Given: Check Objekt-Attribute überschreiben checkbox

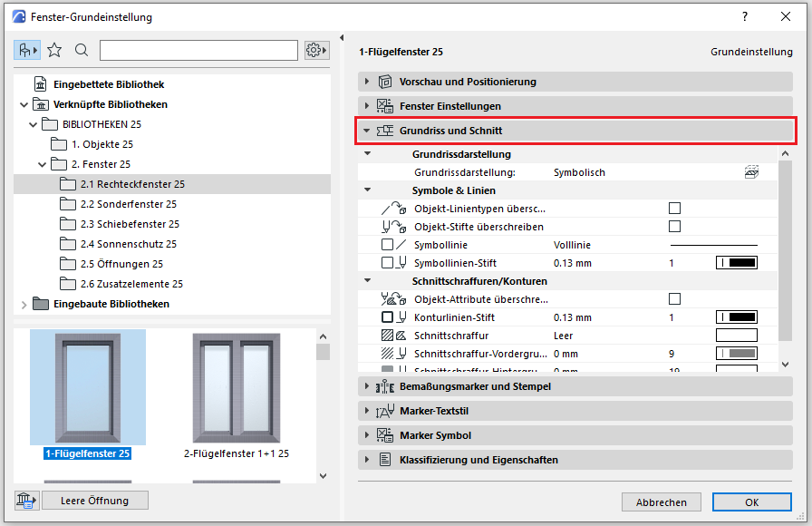Looking at the screenshot, I should click(x=674, y=299).
